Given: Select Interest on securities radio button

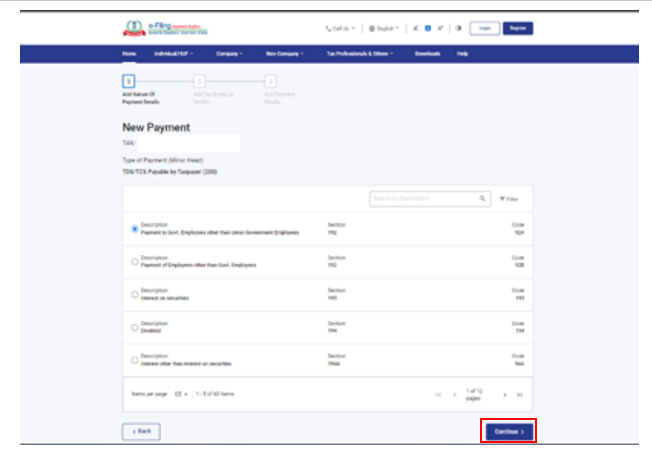Looking at the screenshot, I should click(135, 294).
